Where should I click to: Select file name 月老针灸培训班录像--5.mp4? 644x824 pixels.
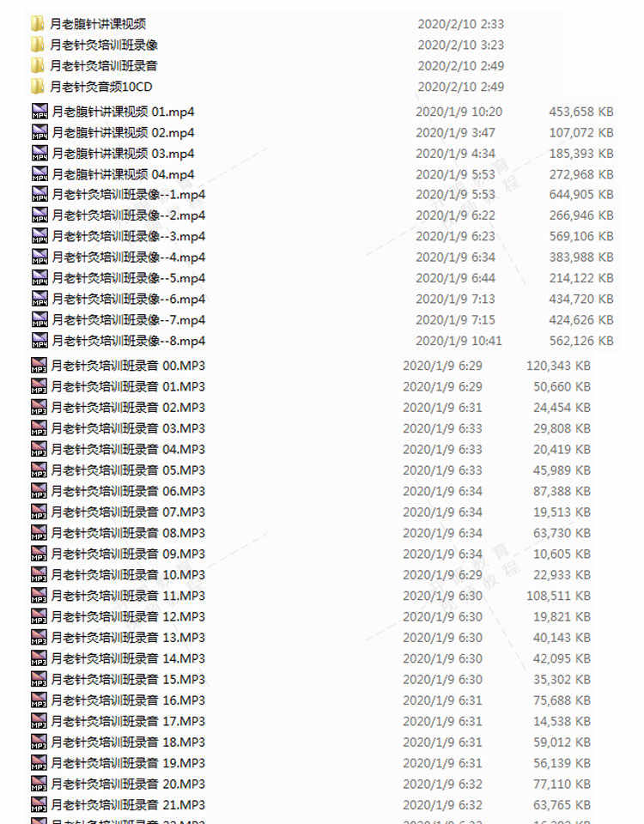[x=129, y=278]
